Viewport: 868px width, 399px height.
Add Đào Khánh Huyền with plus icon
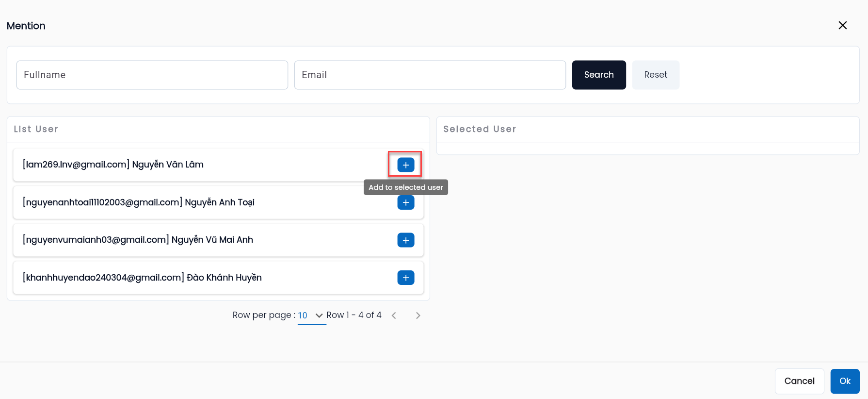click(406, 278)
